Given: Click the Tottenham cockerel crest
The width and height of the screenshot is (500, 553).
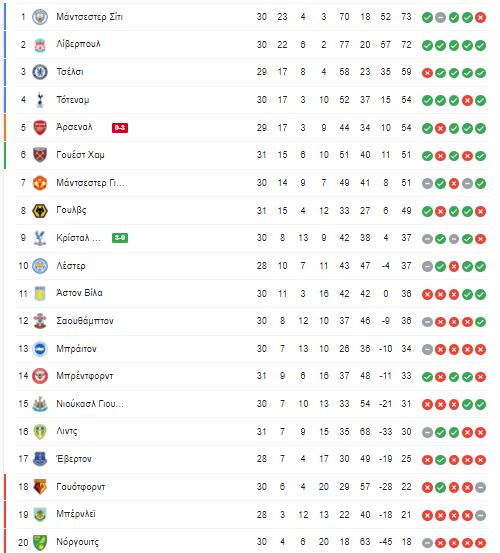Looking at the screenshot, I should pyautogui.click(x=40, y=100).
